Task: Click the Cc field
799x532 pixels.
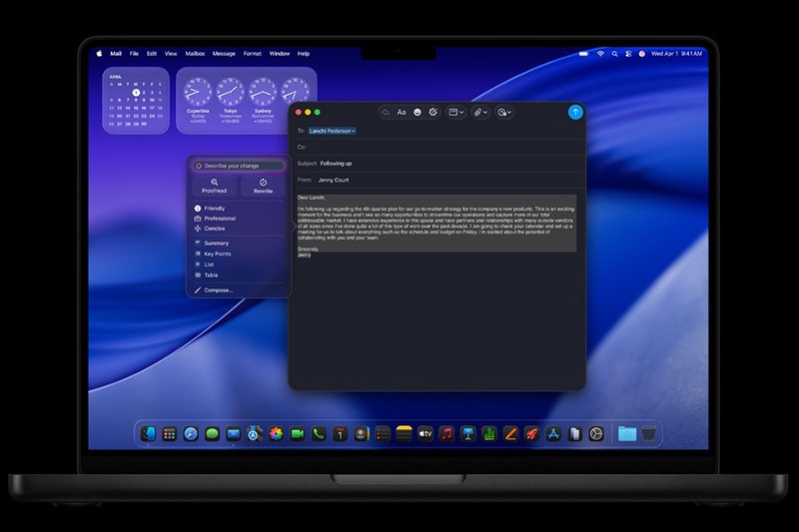Action: pos(439,147)
